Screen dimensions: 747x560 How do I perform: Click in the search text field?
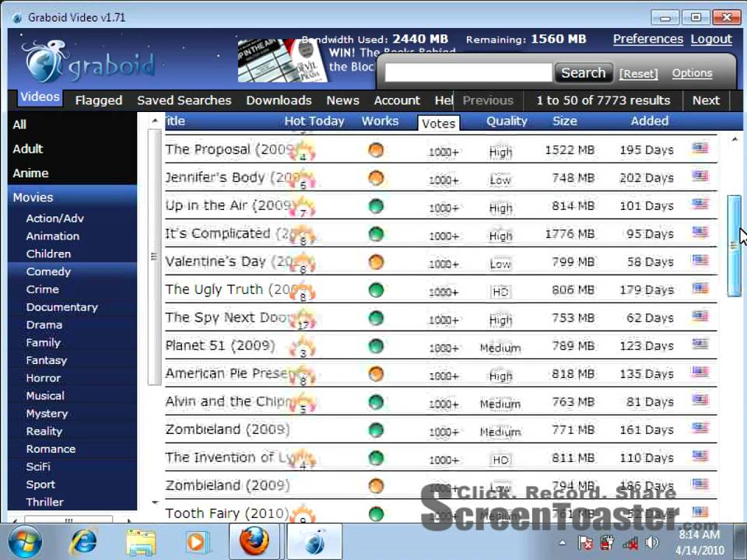tap(468, 73)
